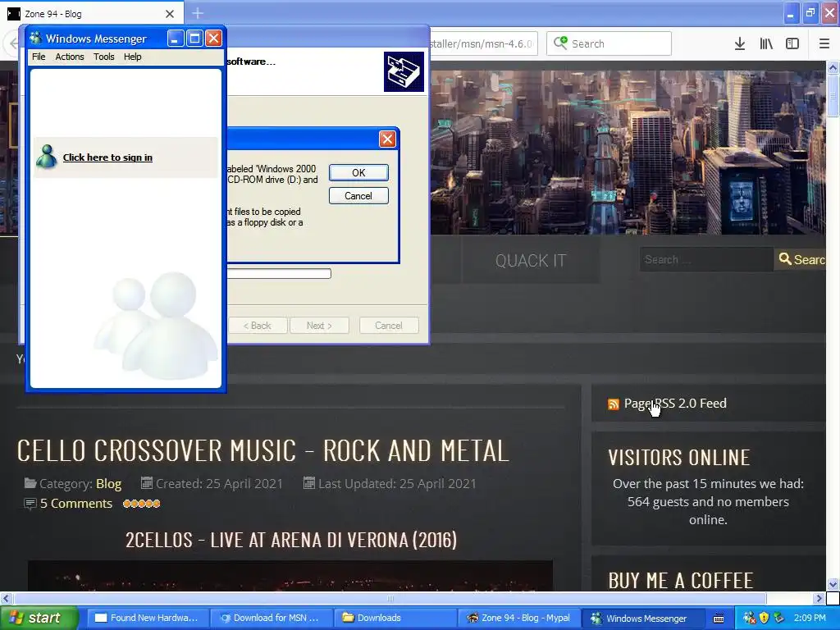Select the Zone 94 - Blog tab

[x=91, y=14]
